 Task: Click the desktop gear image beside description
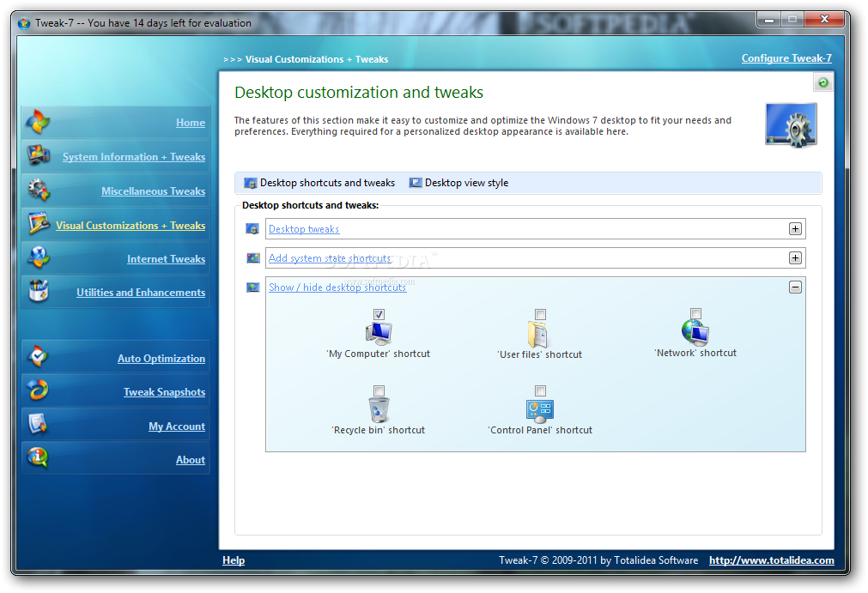click(791, 125)
